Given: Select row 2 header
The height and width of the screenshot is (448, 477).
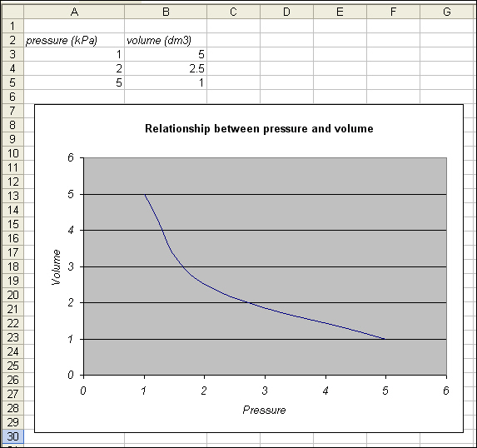Looking at the screenshot, I should [x=12, y=40].
